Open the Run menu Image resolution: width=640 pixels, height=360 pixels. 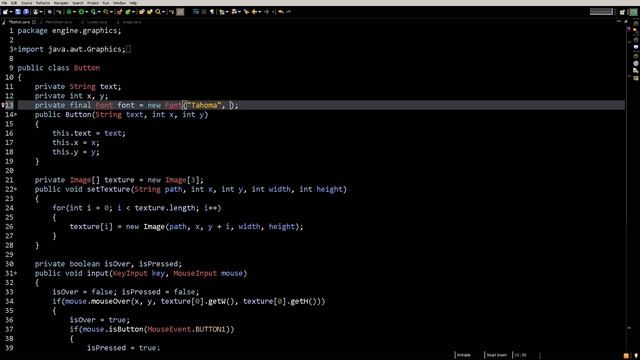106,3
